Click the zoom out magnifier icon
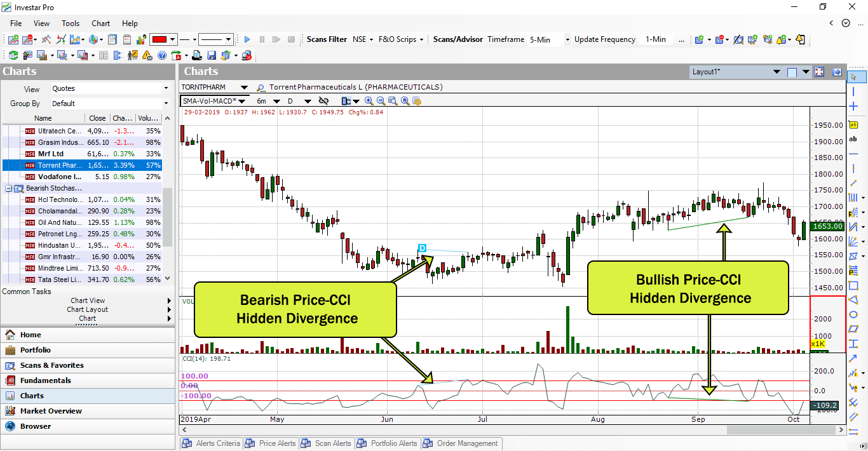868x451 pixels. tap(381, 101)
